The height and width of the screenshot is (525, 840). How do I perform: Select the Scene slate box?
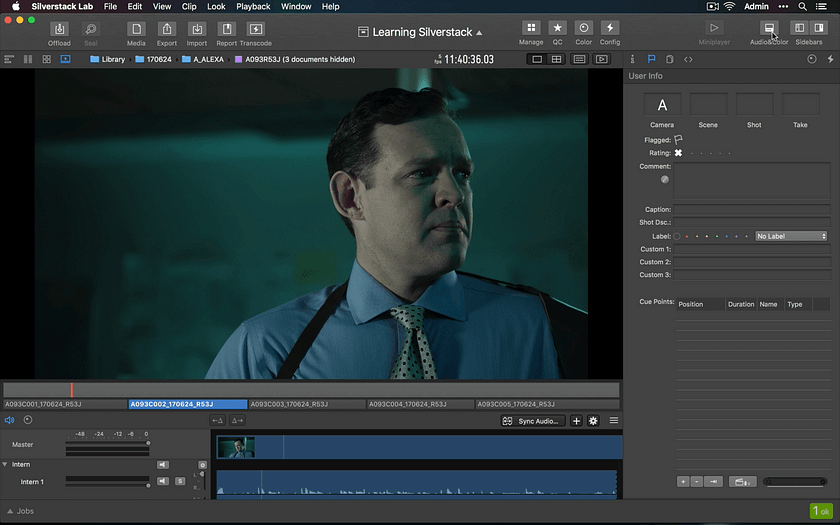click(708, 104)
